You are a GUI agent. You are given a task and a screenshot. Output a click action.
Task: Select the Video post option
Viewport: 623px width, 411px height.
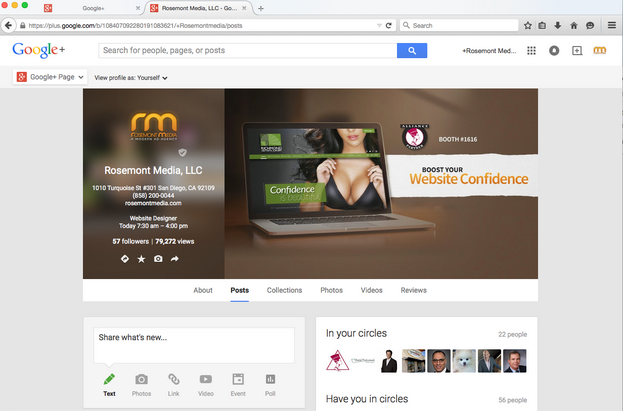point(206,385)
